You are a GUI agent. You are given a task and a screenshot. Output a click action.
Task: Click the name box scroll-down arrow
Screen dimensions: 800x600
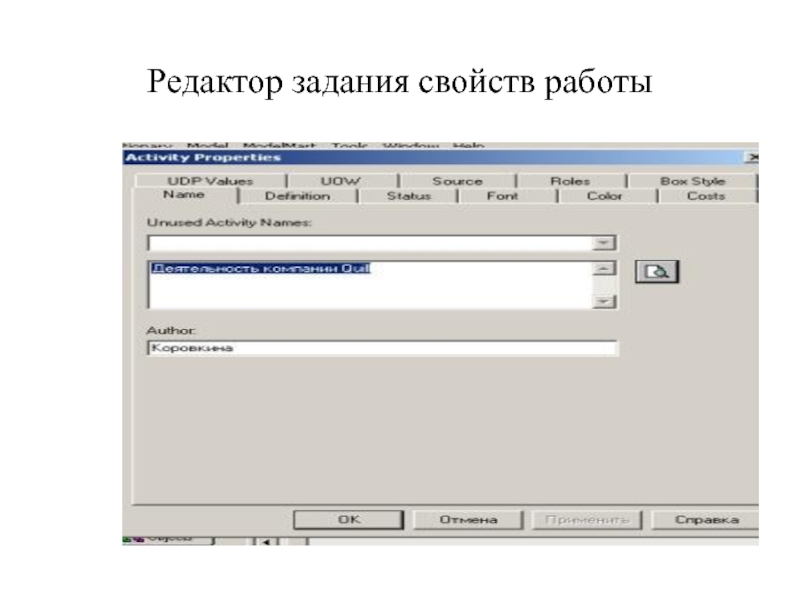[x=603, y=302]
